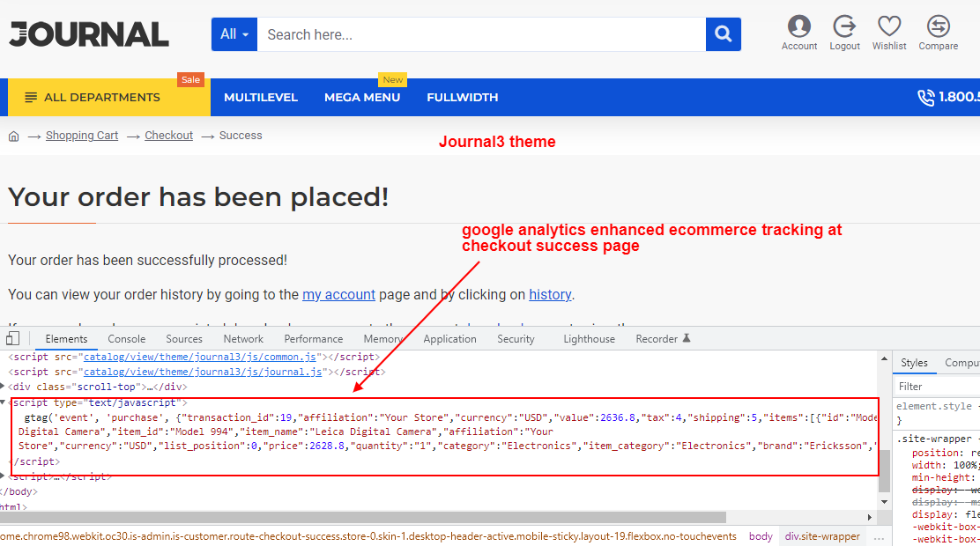The image size is (980, 546).
Task: Select the closing body tag line
Action: click(x=19, y=491)
